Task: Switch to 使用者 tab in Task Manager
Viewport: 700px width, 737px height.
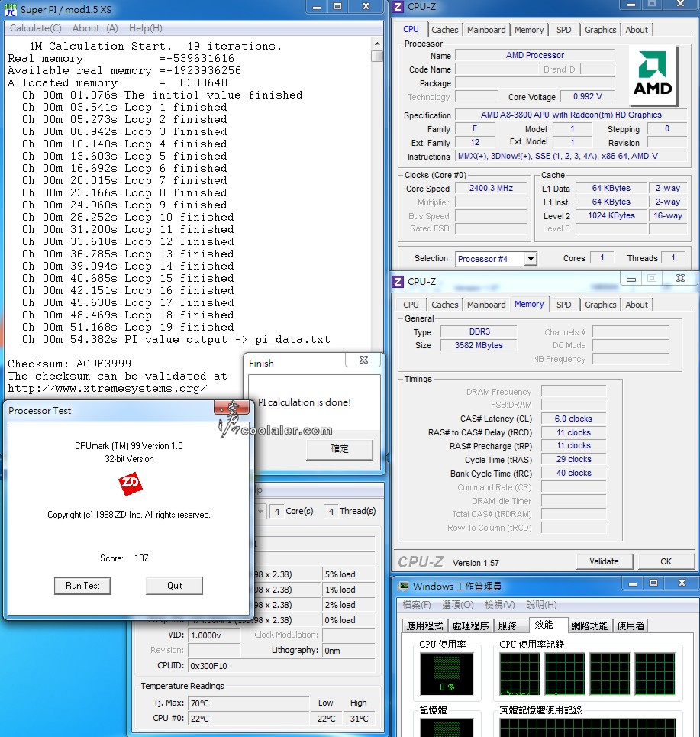Action: pyautogui.click(x=631, y=625)
